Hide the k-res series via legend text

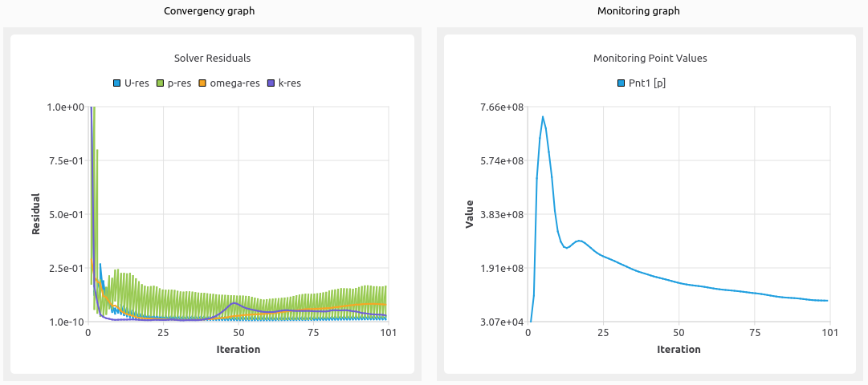(x=290, y=83)
